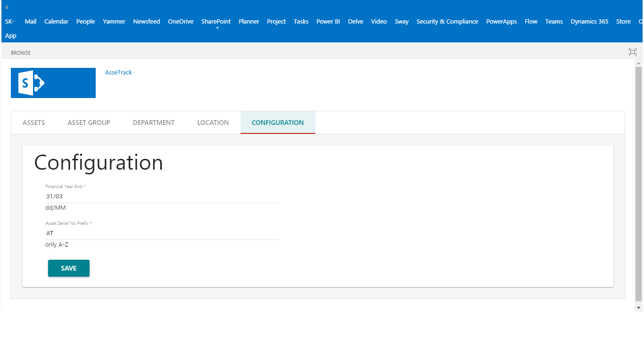The image size is (644, 362).
Task: Open Calendar in the top navigation
Action: tap(56, 21)
